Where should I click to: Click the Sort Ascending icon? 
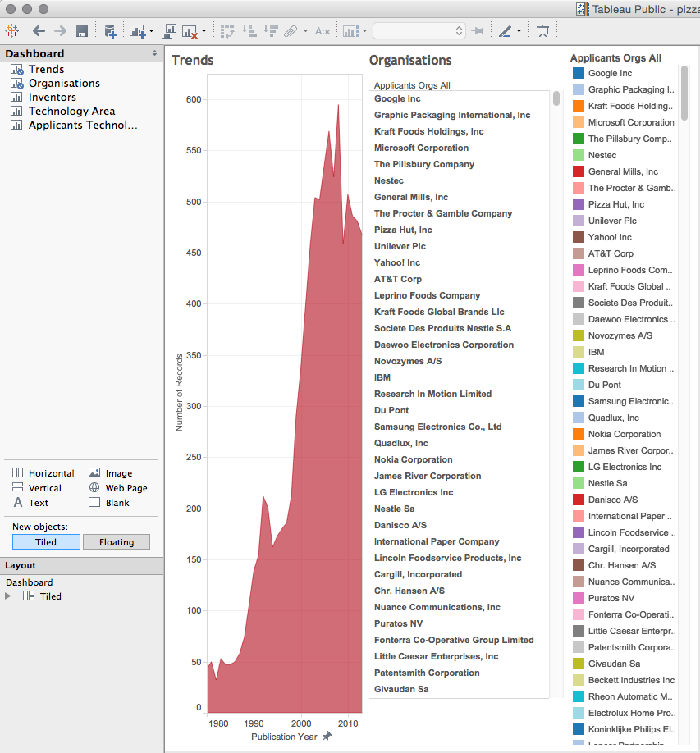249,31
